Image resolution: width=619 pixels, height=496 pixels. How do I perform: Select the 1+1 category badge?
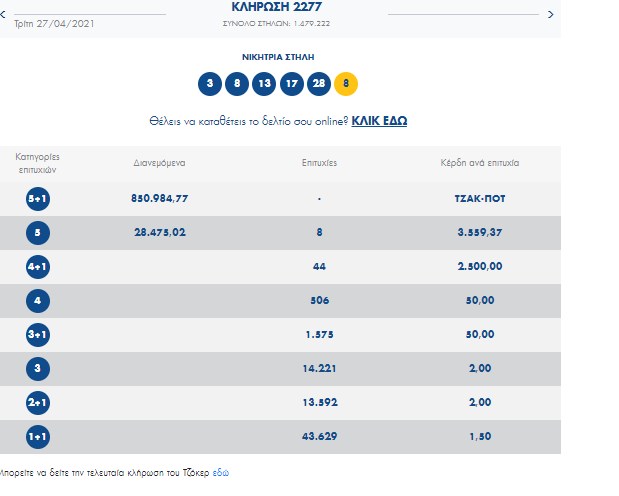pyautogui.click(x=39, y=437)
